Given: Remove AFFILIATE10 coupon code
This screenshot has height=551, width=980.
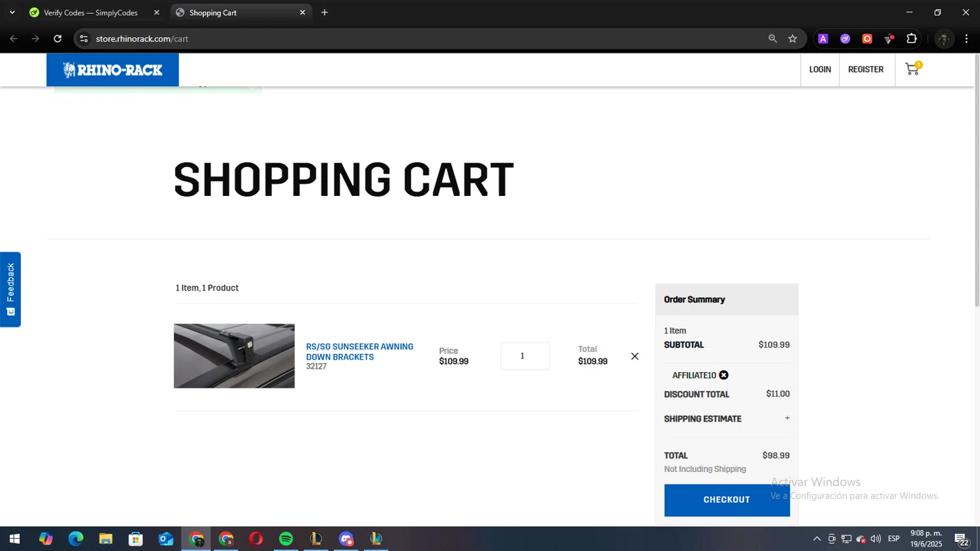Looking at the screenshot, I should tap(724, 375).
